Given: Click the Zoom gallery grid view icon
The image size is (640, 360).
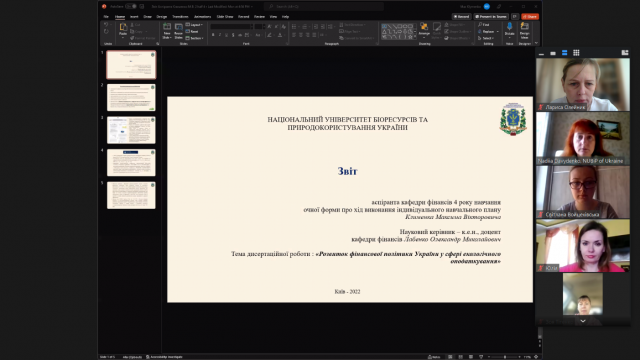Looking at the screenshot, I should click(x=576, y=53).
